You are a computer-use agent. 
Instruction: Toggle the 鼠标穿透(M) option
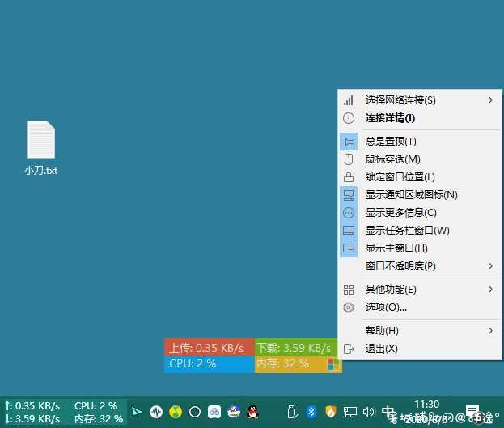click(420, 159)
